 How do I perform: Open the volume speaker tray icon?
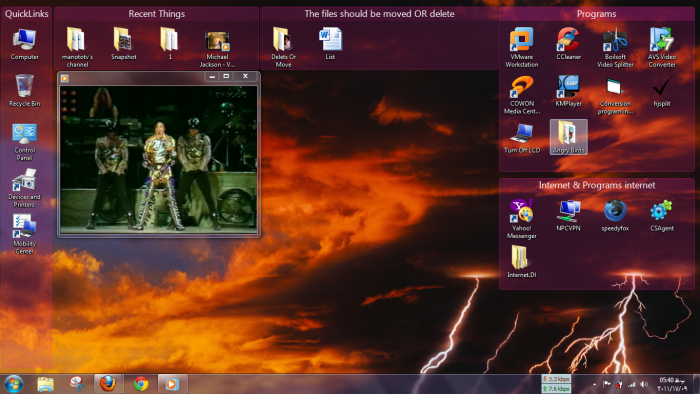(644, 384)
